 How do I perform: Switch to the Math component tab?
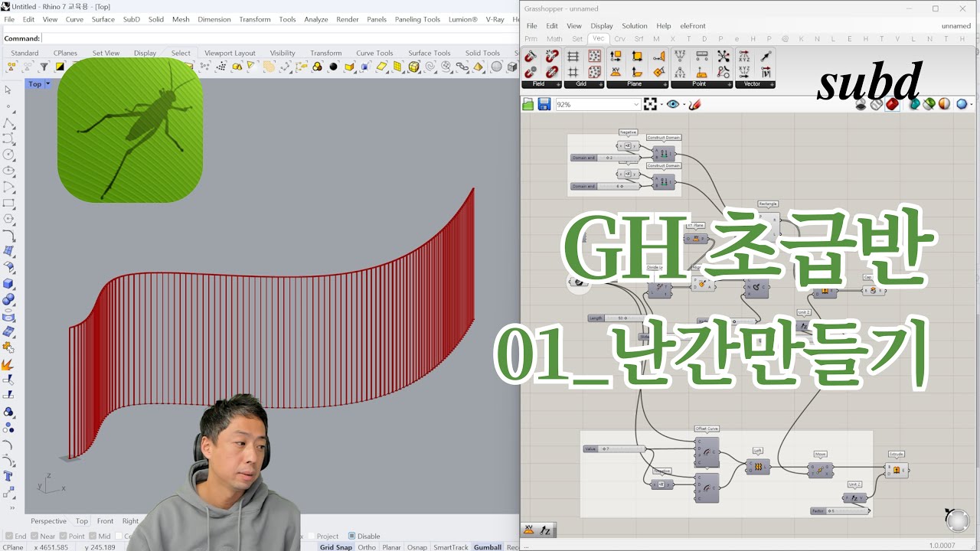(x=554, y=39)
